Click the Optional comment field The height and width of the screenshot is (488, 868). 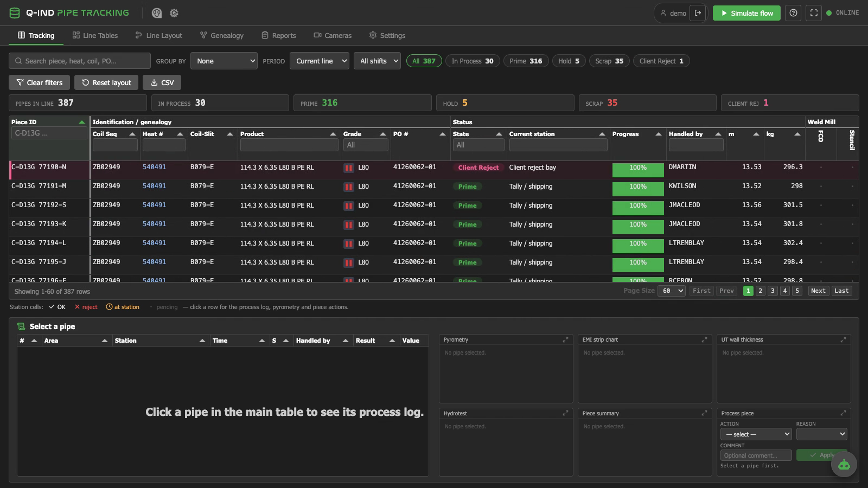click(756, 455)
